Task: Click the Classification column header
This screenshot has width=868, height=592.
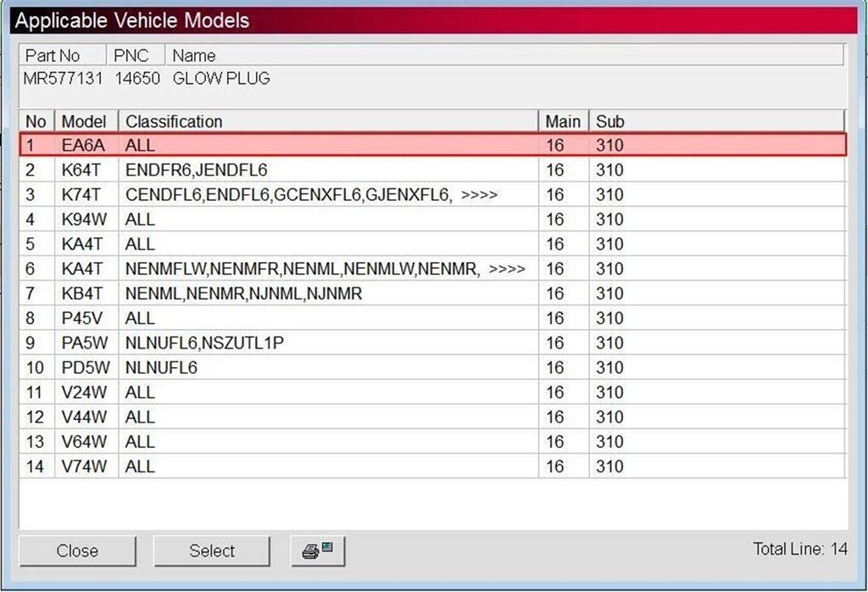Action: click(x=327, y=121)
